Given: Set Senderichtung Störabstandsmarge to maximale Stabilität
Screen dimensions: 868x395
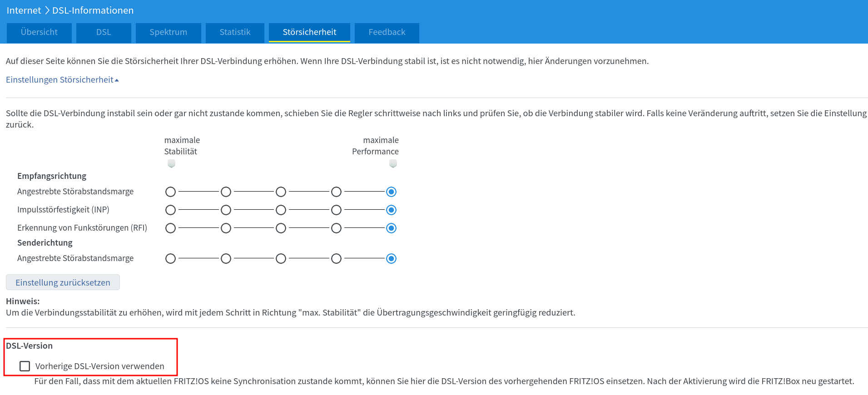Looking at the screenshot, I should (x=170, y=259).
